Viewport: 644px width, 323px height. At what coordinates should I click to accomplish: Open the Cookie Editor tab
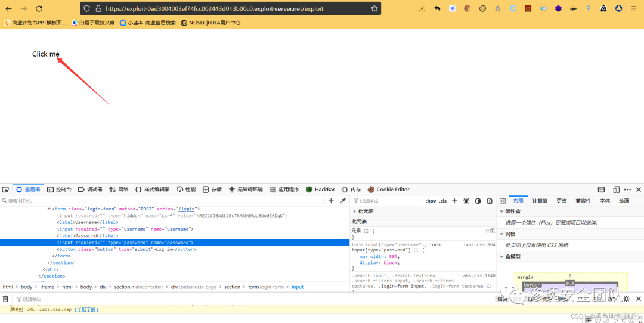click(389, 190)
